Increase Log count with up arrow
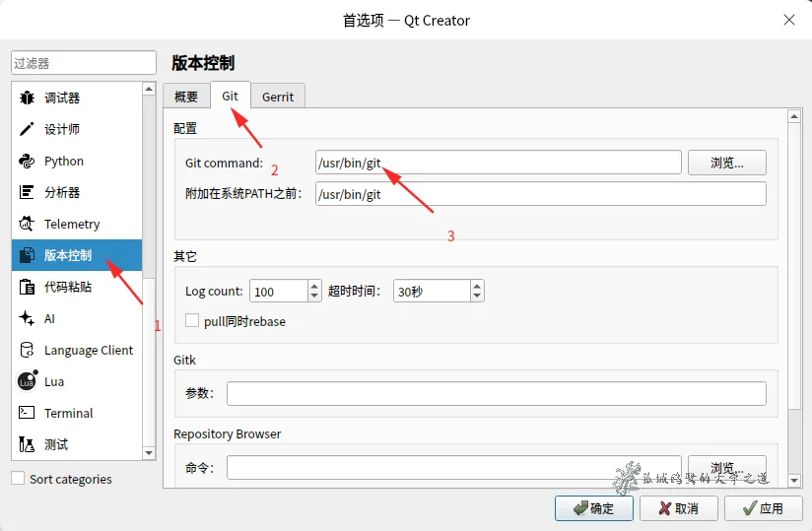The width and height of the screenshot is (812, 531). (x=315, y=286)
